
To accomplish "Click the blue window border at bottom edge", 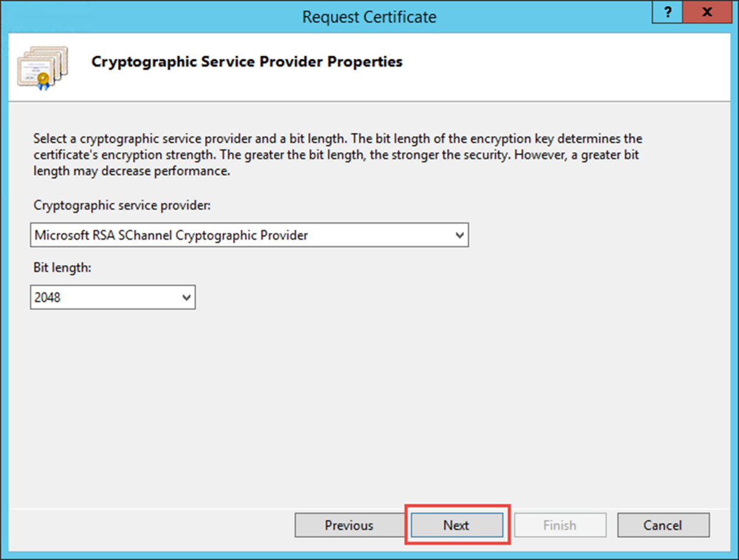I will pos(369,556).
